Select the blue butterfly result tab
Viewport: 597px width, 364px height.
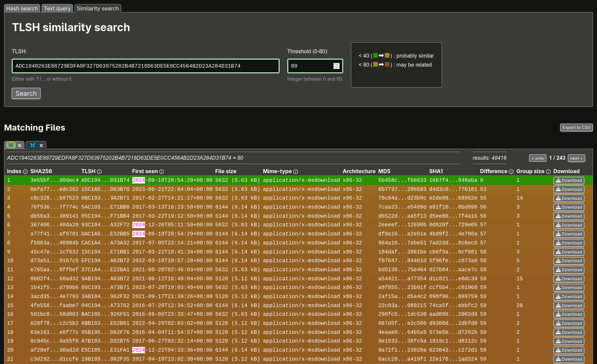point(32,145)
